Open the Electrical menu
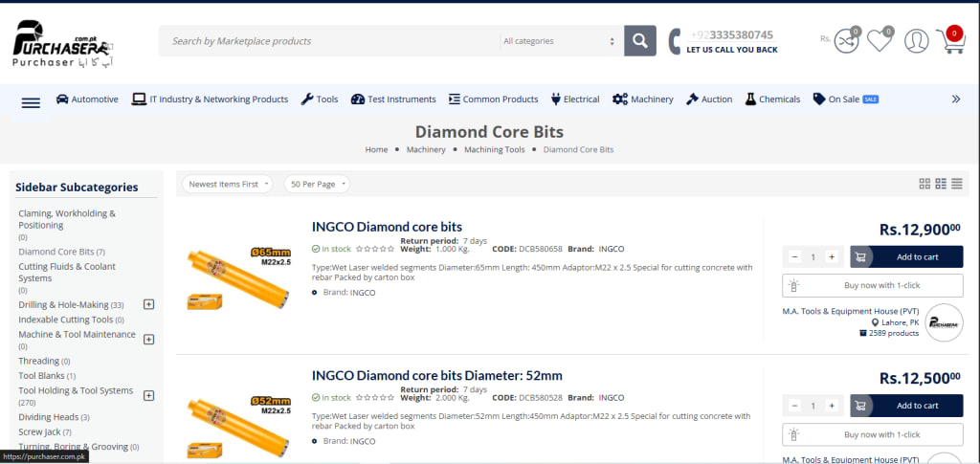The height and width of the screenshot is (464, 980). coord(575,99)
